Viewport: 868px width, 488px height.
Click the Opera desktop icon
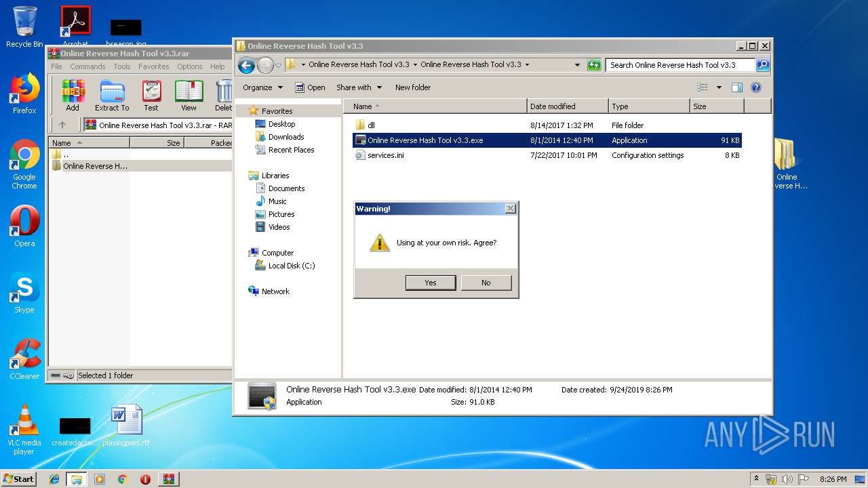pos(24,226)
